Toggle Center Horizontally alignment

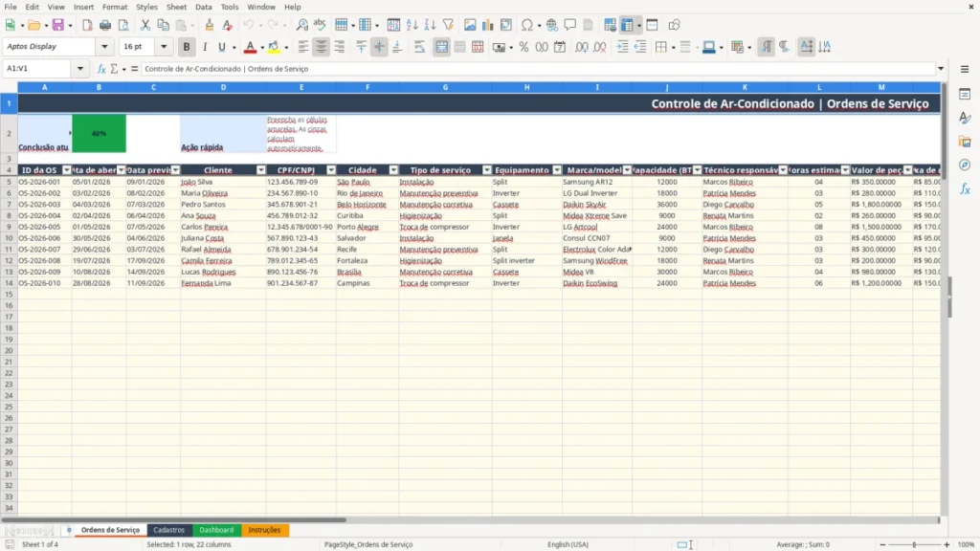click(322, 47)
